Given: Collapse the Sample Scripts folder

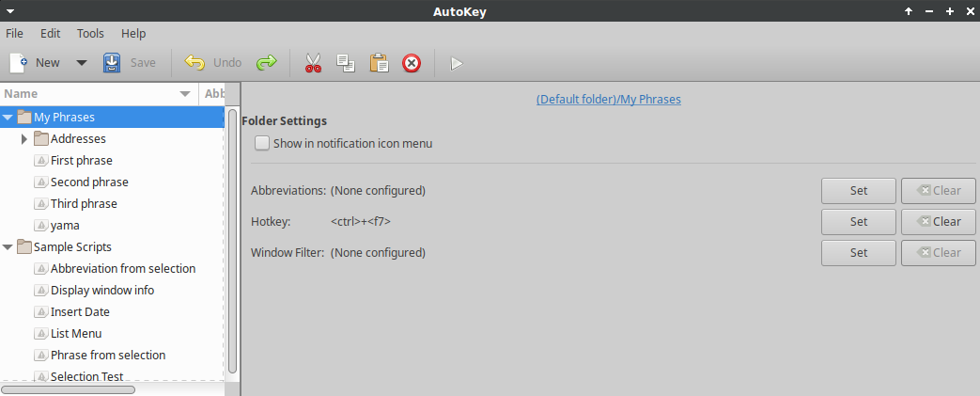Looking at the screenshot, I should (x=8, y=247).
